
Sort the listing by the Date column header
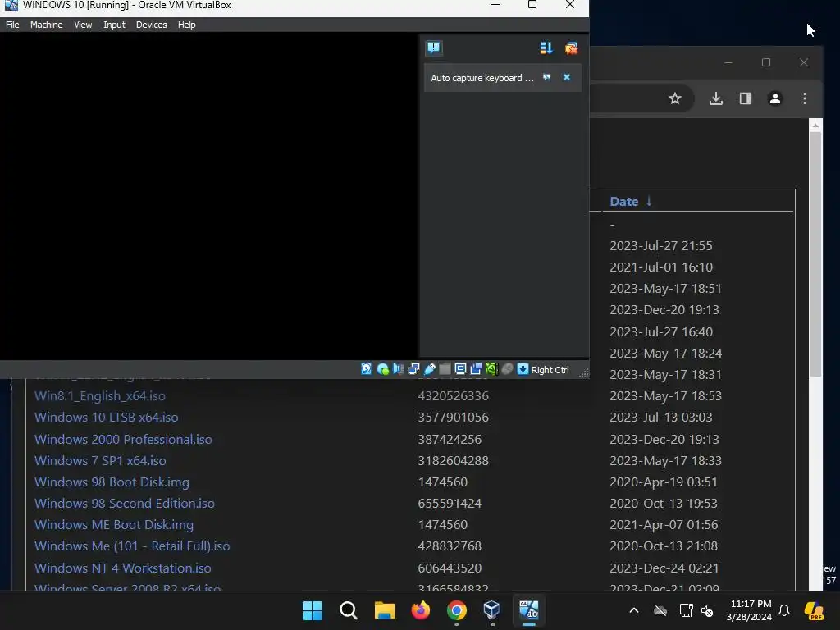624,202
